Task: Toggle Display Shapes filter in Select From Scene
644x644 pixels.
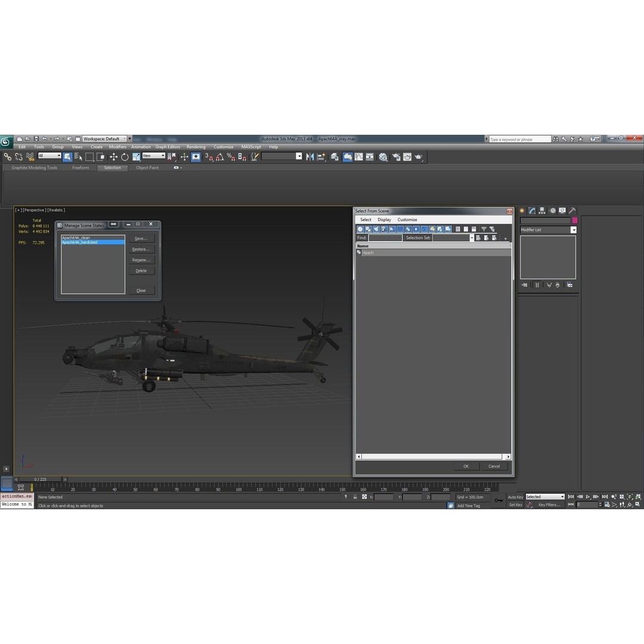Action: (x=368, y=229)
